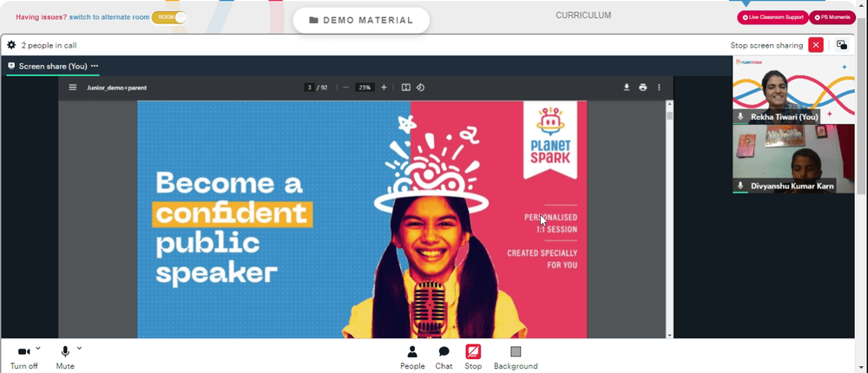Click switch to alternate room link
The width and height of the screenshot is (868, 373).
109,17
